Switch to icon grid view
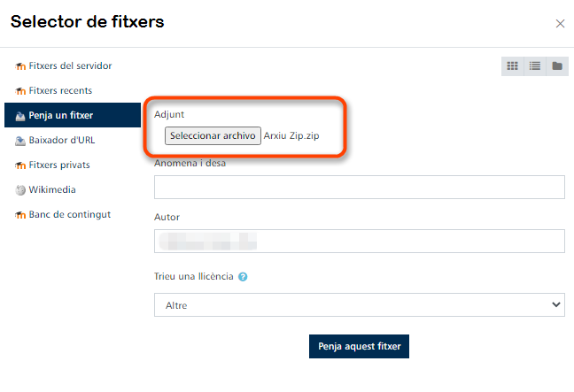The width and height of the screenshot is (574, 392). (x=513, y=66)
